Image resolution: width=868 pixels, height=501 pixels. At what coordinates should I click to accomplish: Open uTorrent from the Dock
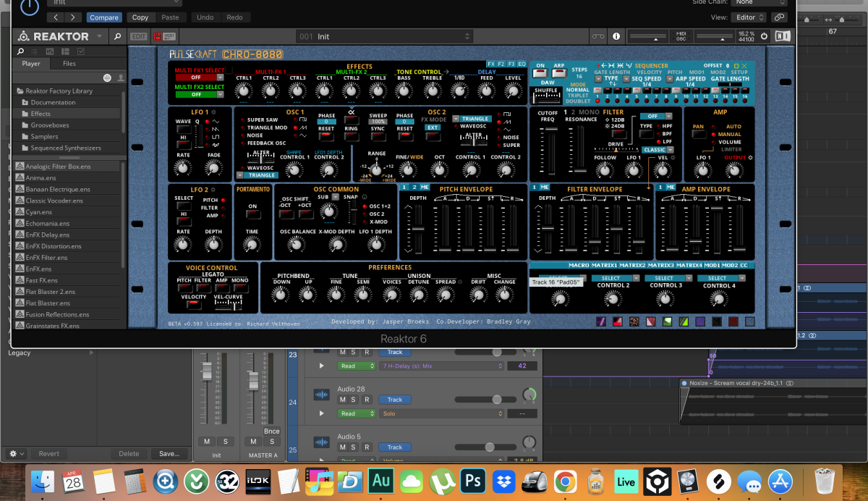tap(442, 480)
